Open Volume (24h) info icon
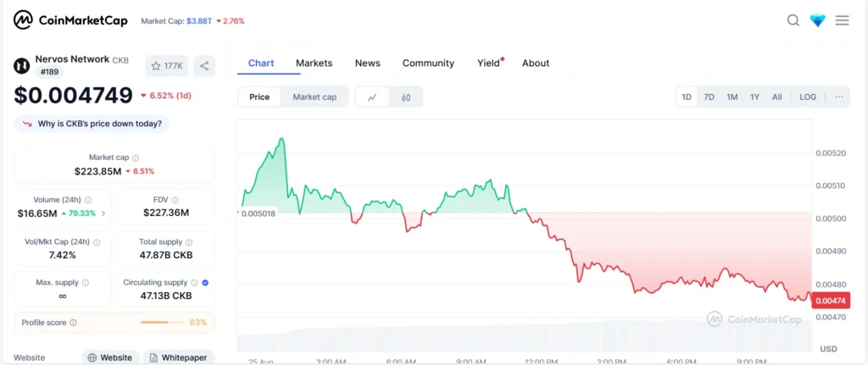 click(88, 200)
